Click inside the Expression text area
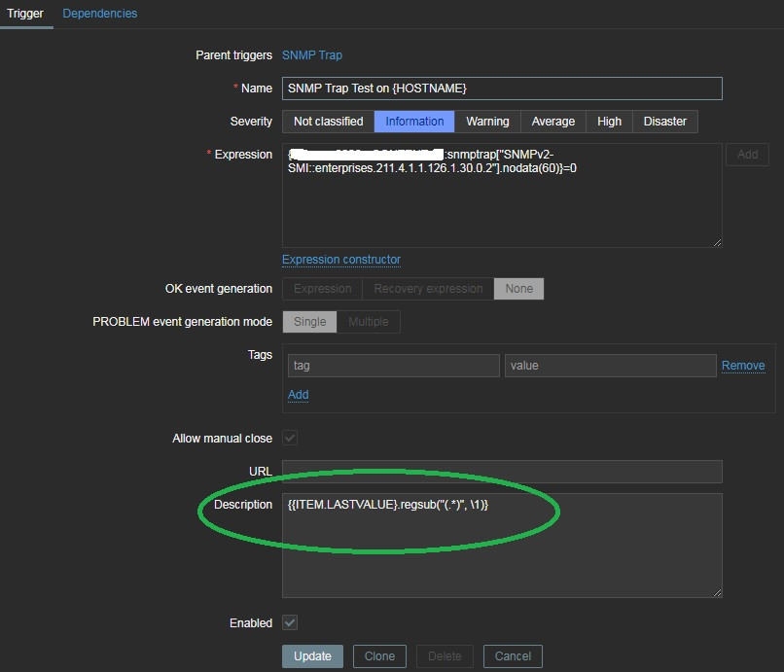Image resolution: width=784 pixels, height=672 pixels. tap(502, 195)
